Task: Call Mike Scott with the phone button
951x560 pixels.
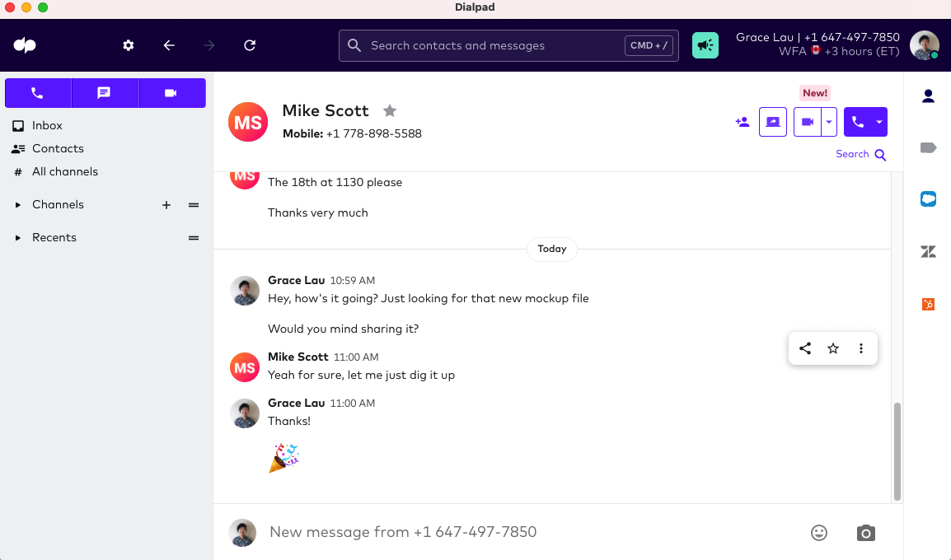Action: click(x=858, y=122)
